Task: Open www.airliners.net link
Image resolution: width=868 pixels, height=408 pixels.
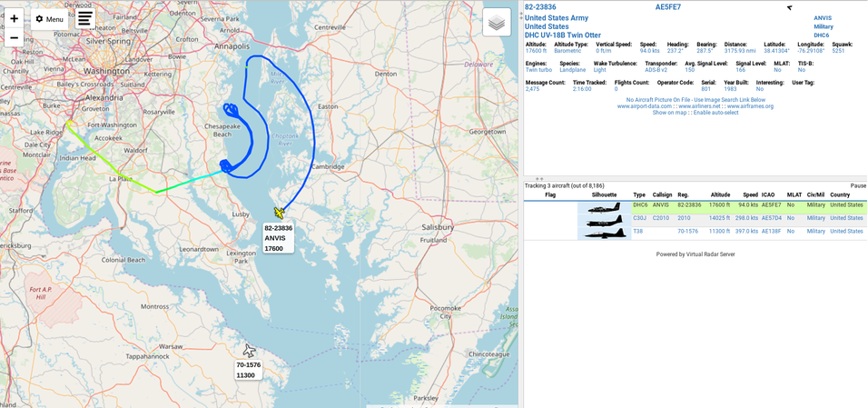Action: tap(697, 106)
